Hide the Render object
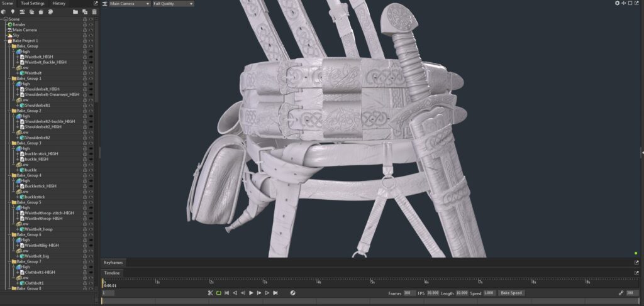Image resolution: width=644 pixels, height=306 pixels. pos(91,25)
